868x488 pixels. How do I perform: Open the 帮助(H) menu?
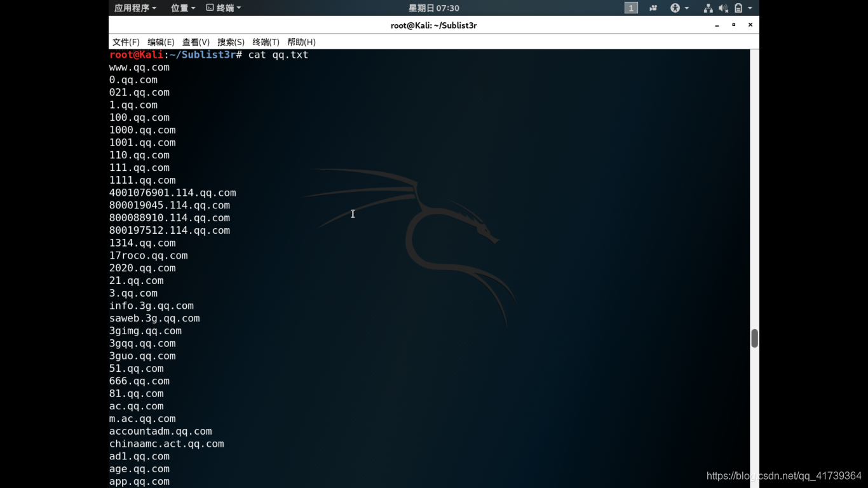click(x=301, y=42)
